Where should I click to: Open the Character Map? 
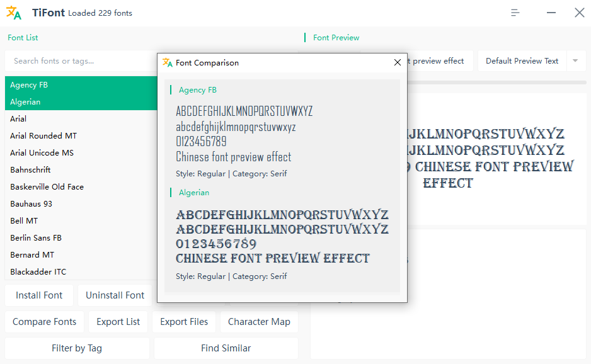point(259,322)
